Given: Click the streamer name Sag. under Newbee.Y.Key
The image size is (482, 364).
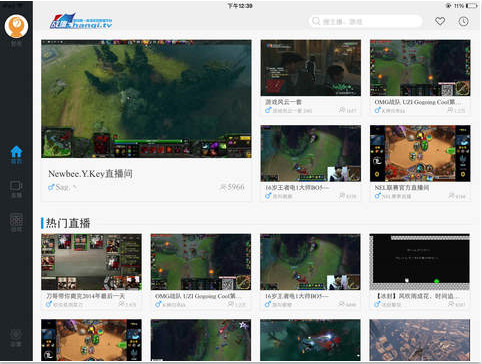Looking at the screenshot, I should click(x=62, y=187).
